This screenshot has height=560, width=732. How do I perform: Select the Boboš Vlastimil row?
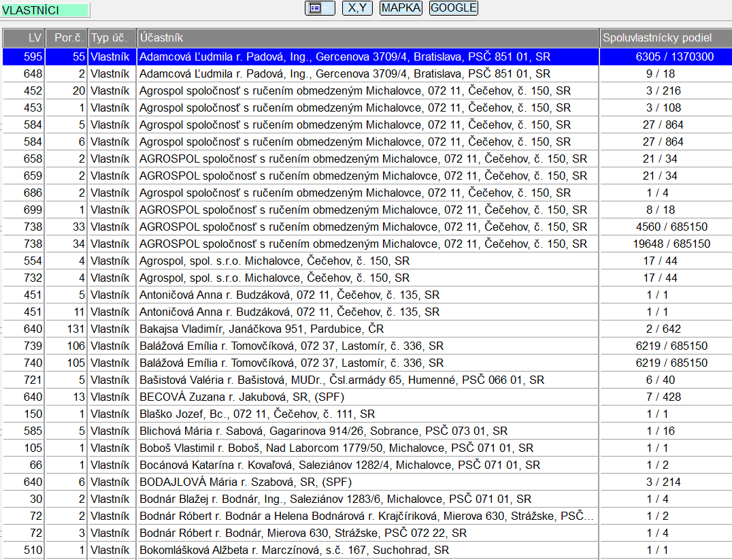pyautogui.click(x=336, y=448)
